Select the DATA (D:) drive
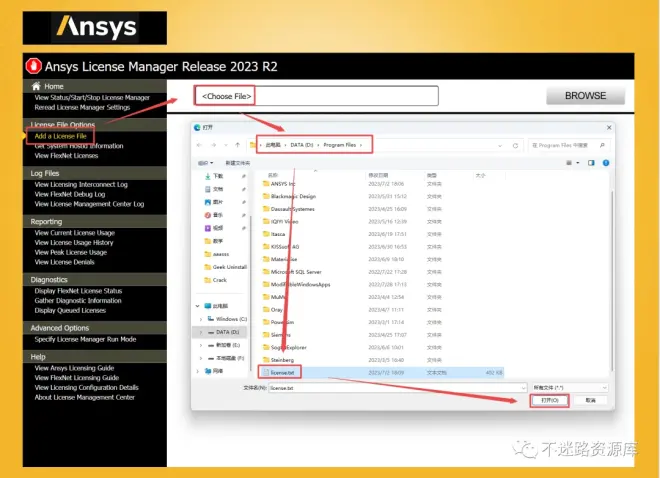Image resolution: width=660 pixels, height=478 pixels. [224, 332]
